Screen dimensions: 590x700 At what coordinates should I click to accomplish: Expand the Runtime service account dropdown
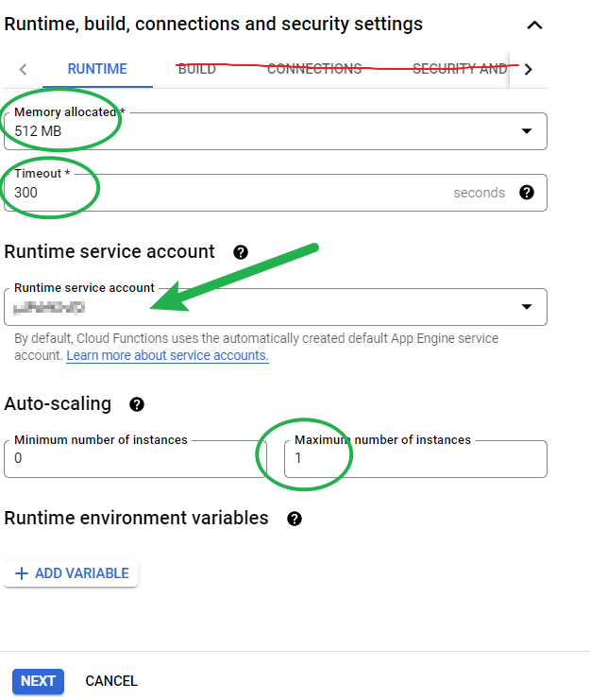pyautogui.click(x=526, y=307)
